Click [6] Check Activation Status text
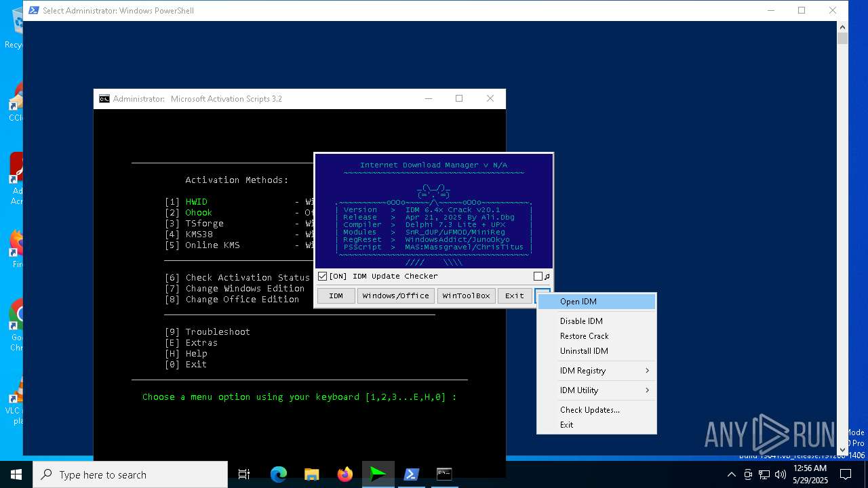Viewport: 868px width, 488px height. [237, 278]
